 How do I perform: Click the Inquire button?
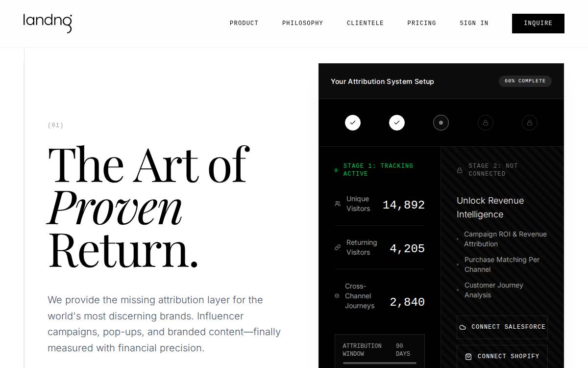click(x=538, y=24)
